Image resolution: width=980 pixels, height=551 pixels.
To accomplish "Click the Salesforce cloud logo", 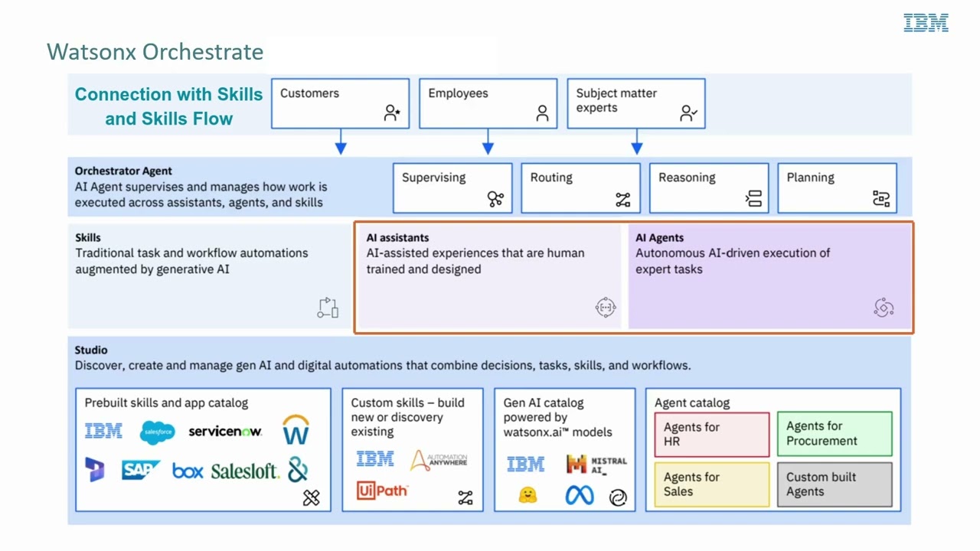I will tap(158, 432).
